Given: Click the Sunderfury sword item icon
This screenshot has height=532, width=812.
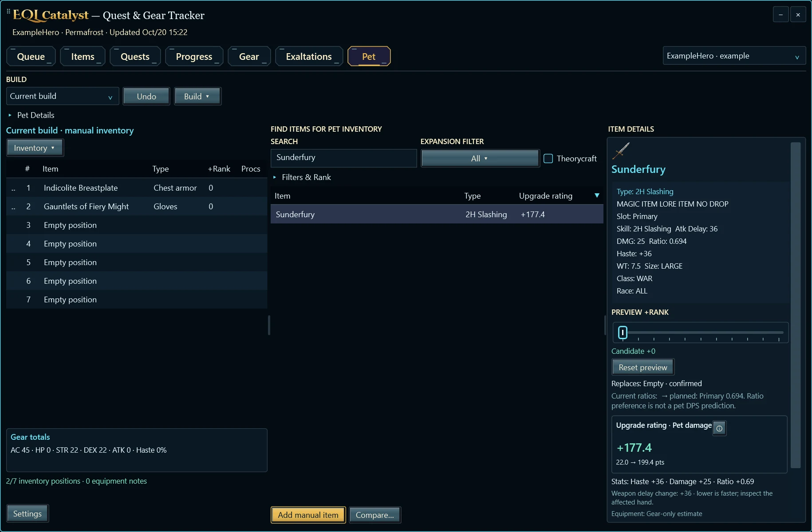Looking at the screenshot, I should [621, 151].
